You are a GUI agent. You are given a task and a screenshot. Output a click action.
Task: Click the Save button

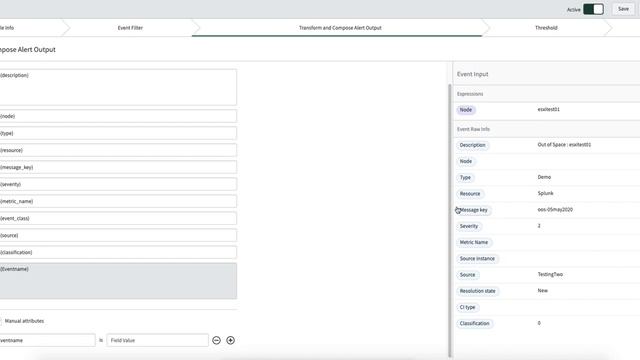coord(623,9)
